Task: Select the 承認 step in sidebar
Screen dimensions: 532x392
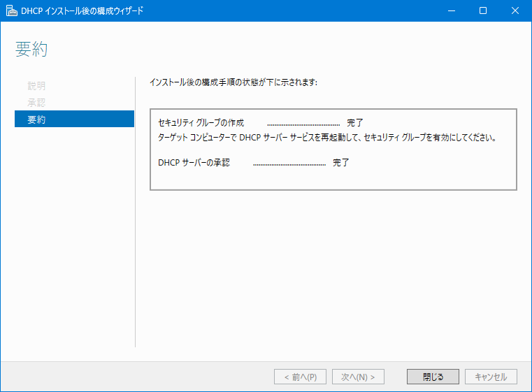Action: click(x=36, y=103)
